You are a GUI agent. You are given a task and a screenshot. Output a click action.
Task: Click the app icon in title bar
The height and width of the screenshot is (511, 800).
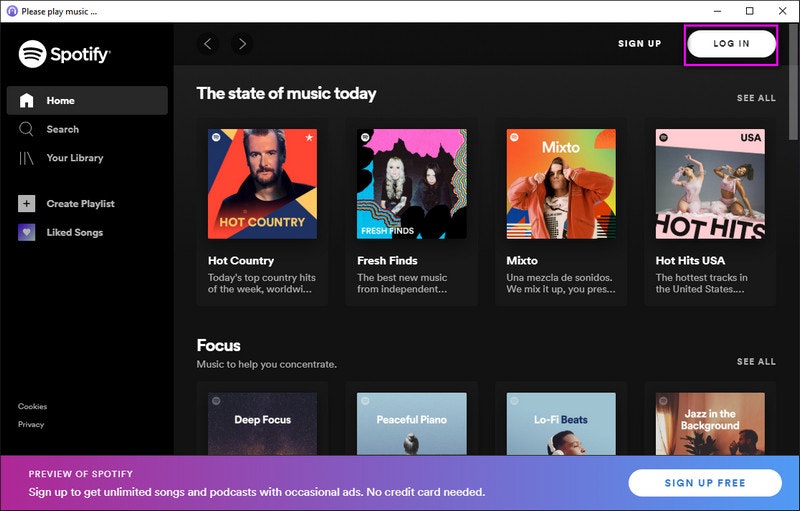pos(12,11)
